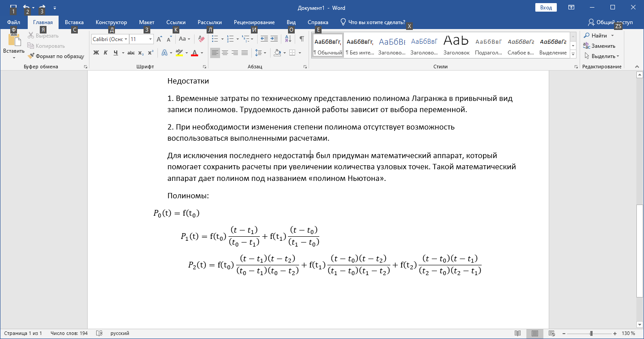Image resolution: width=644 pixels, height=339 pixels.
Task: Decrease font size with the small A button
Action: tap(169, 39)
